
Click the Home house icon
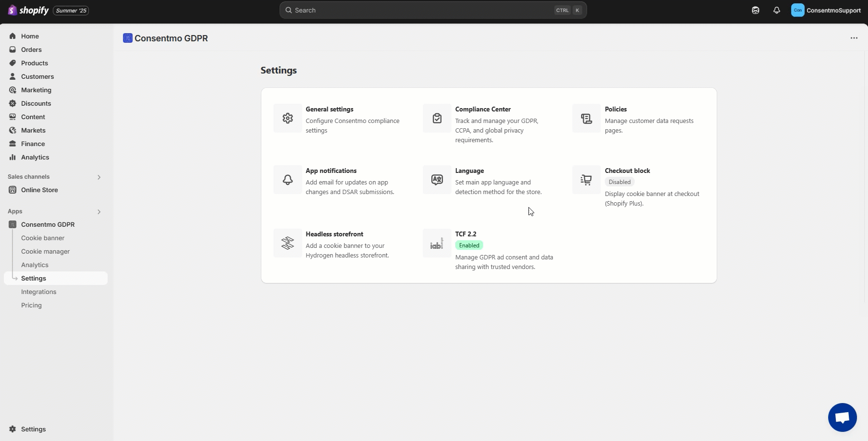(x=12, y=36)
